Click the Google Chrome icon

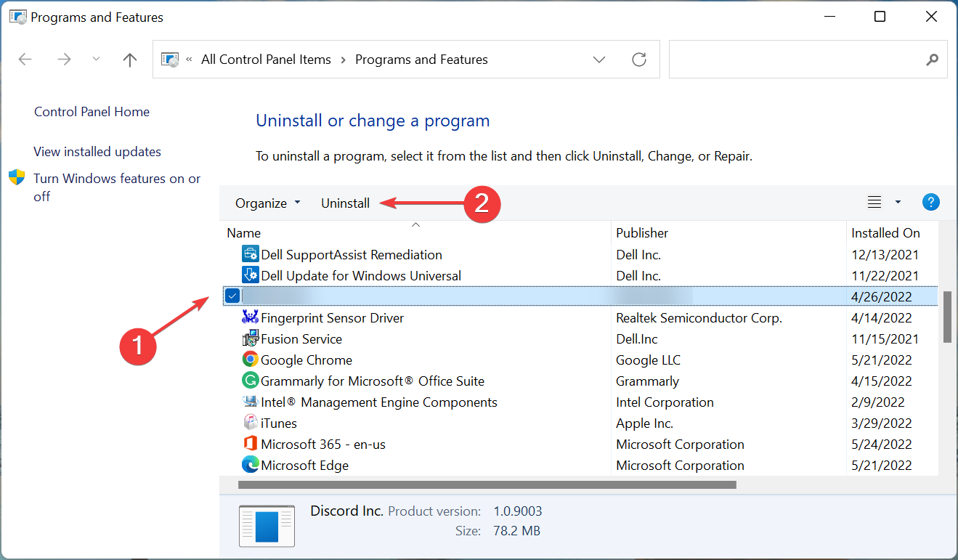(251, 360)
